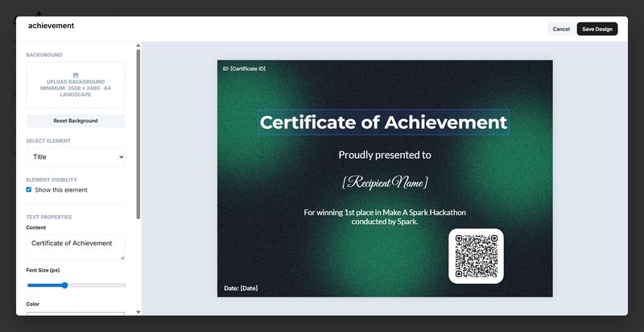Open the Select Element dropdown
Viewport: 644px width, 332px height.
[x=76, y=157]
